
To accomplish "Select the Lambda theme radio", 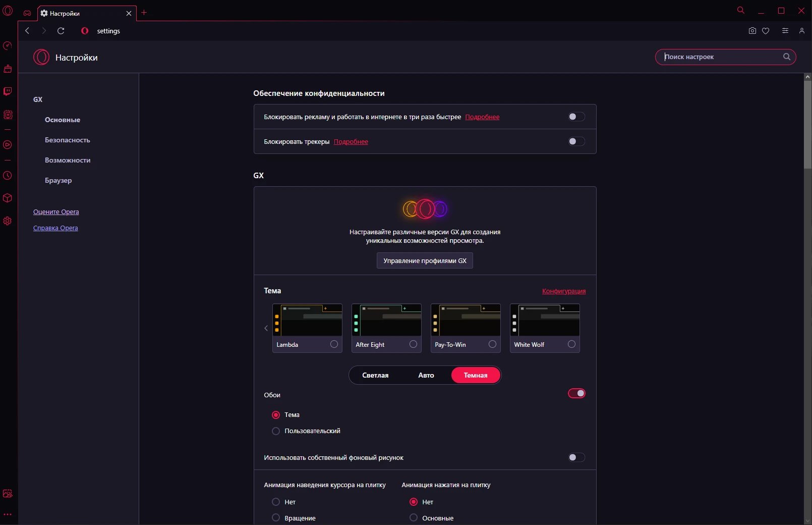I will (x=334, y=344).
